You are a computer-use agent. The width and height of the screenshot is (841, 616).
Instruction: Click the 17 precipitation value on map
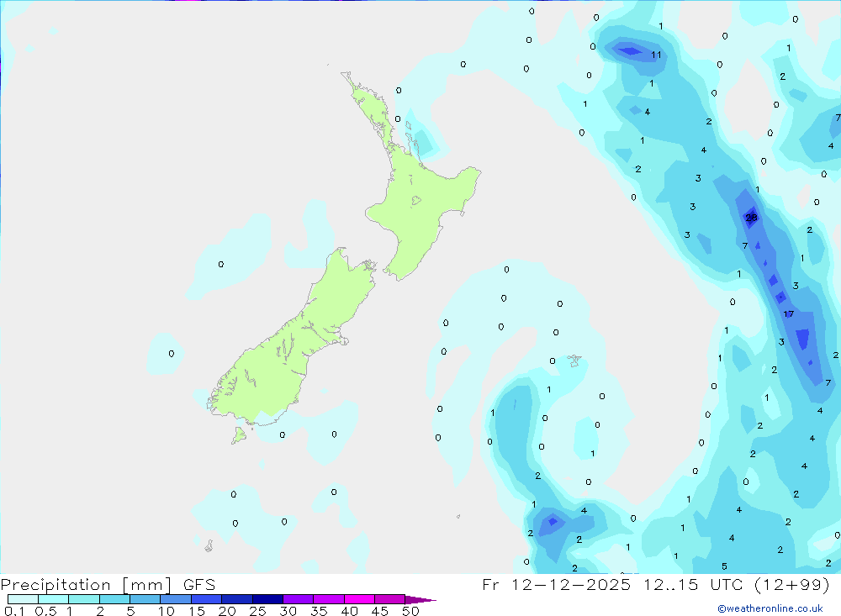pyautogui.click(x=789, y=313)
